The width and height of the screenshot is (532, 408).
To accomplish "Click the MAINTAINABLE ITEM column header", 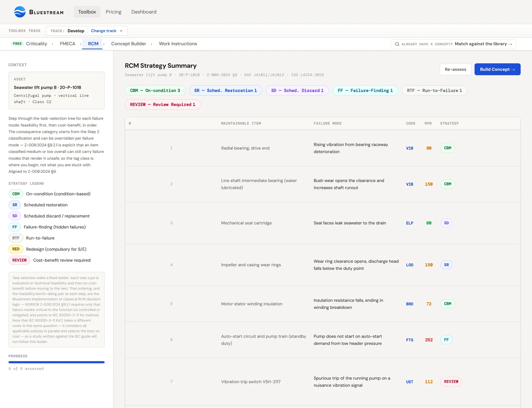I will point(241,123).
